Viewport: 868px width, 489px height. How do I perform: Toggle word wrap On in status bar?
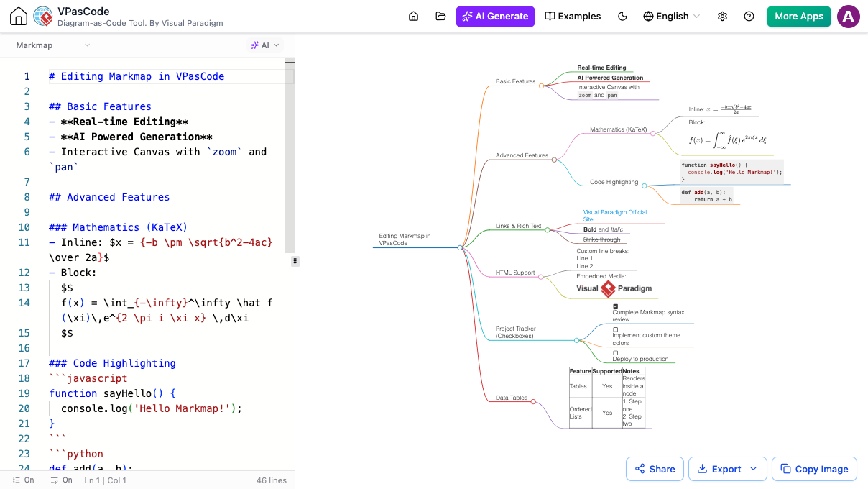pyautogui.click(x=61, y=480)
